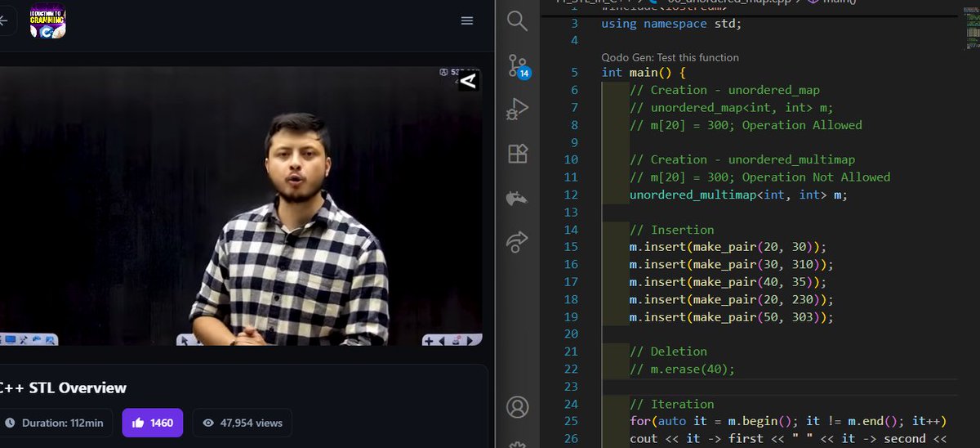Click the white arrow logo on video
The height and width of the screenshot is (448, 980).
click(x=468, y=81)
